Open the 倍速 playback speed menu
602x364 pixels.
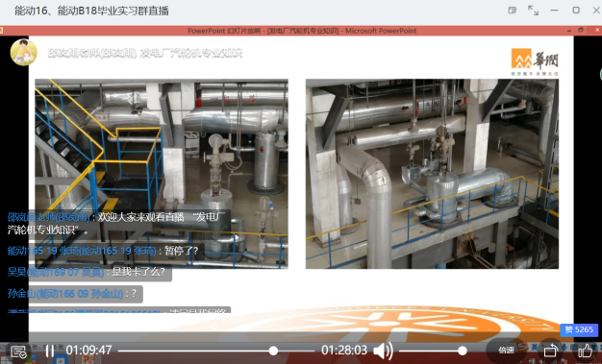click(x=506, y=351)
